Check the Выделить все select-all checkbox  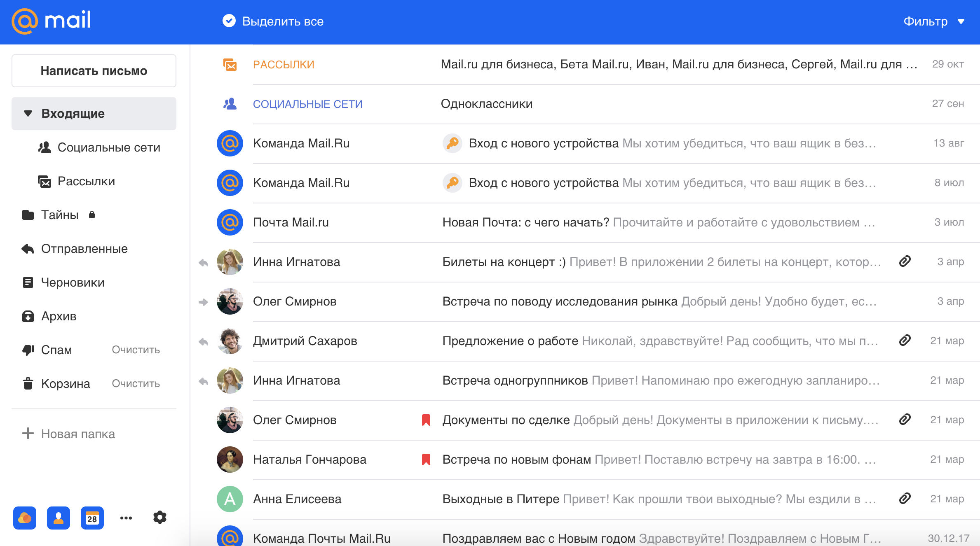[x=229, y=21]
